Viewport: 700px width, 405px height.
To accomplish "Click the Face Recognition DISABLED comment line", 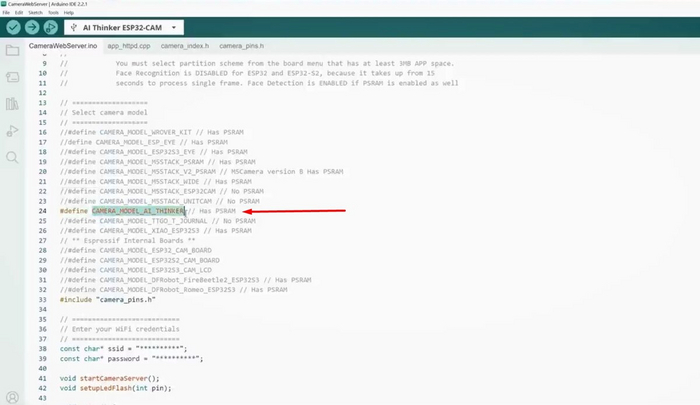I will 247,73.
